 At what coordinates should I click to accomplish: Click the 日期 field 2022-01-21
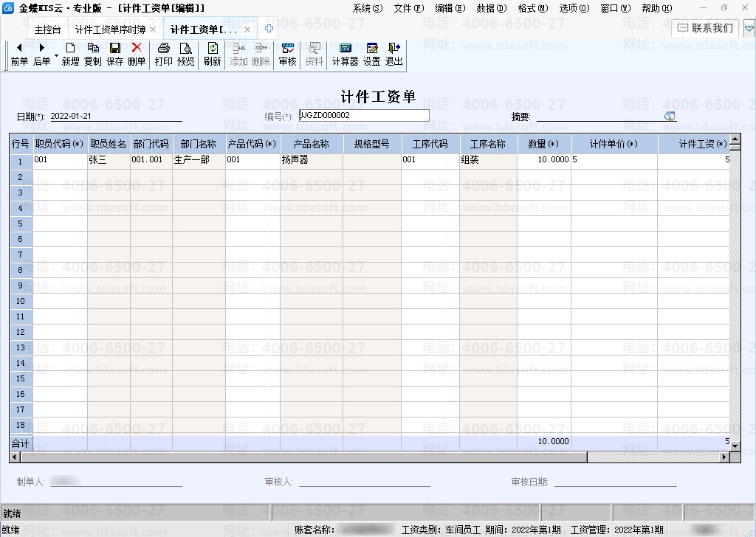[x=116, y=116]
